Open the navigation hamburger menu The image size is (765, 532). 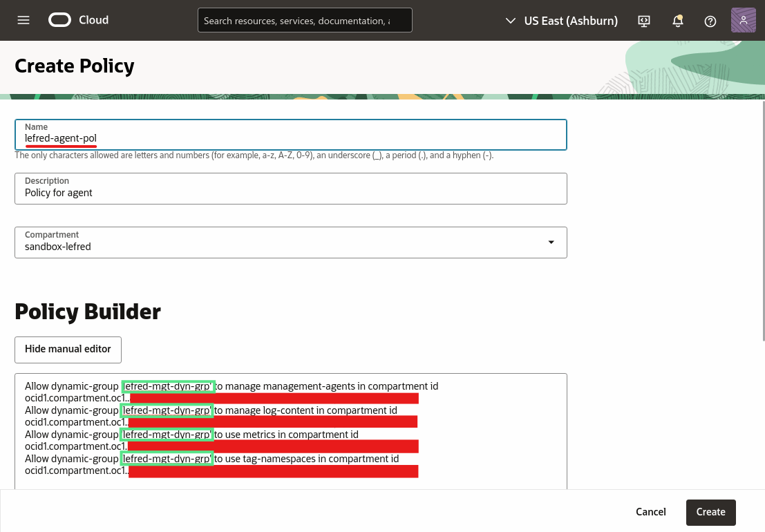coord(23,20)
